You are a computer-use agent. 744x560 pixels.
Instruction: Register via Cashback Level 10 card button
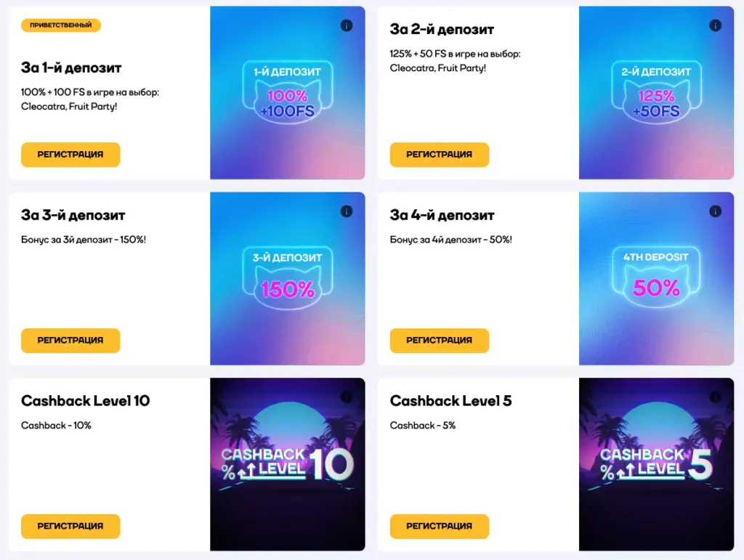coord(70,526)
